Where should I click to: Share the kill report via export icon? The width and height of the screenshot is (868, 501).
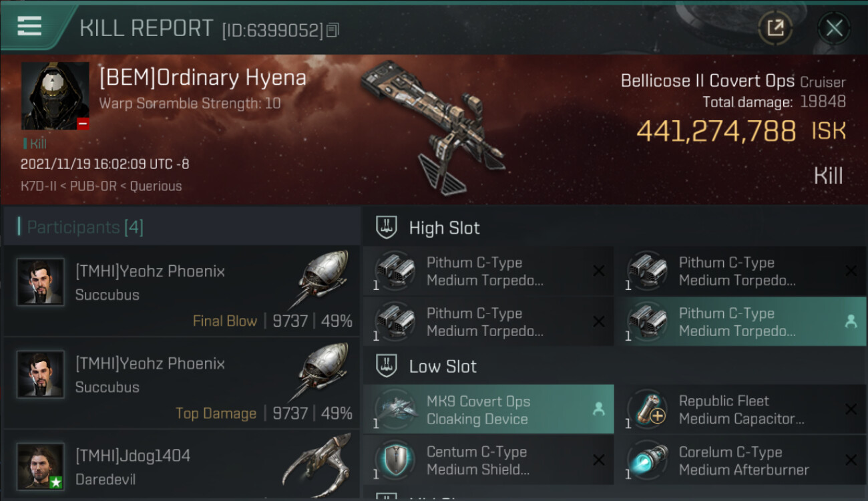tap(775, 28)
